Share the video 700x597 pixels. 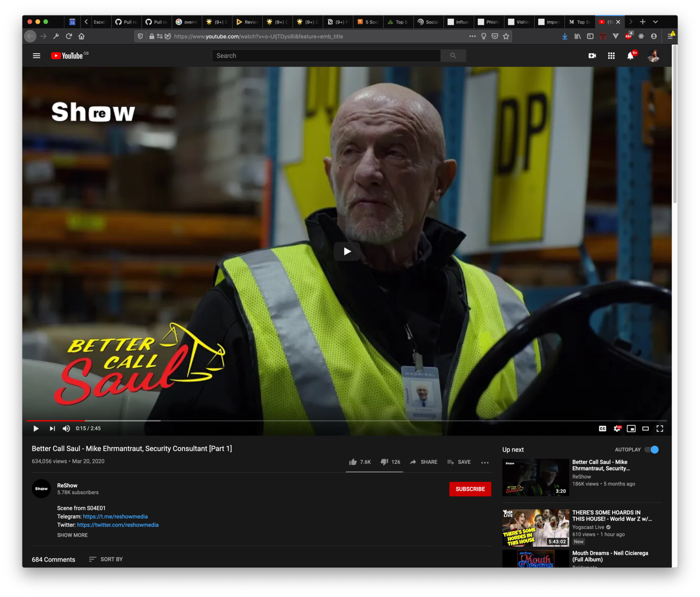point(423,462)
